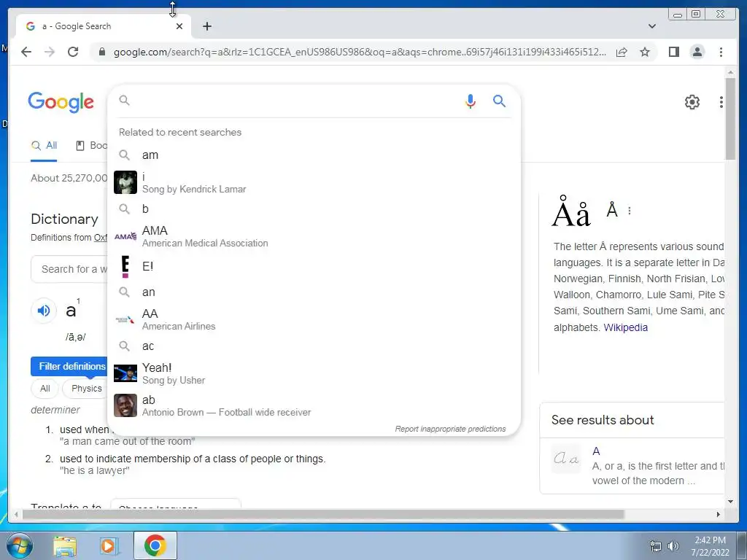Image resolution: width=747 pixels, height=560 pixels.
Task: Select 'ab' Antonio Brown suggestion
Action: click(314, 405)
